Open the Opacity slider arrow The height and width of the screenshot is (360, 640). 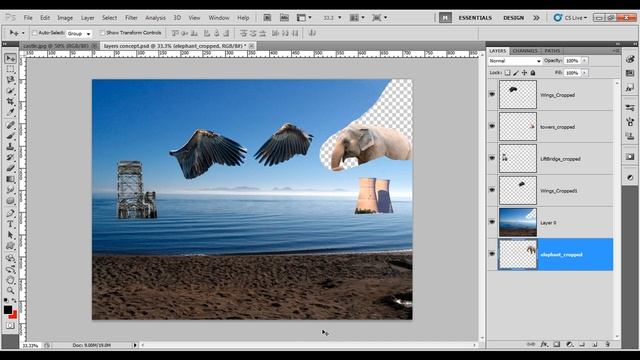point(584,61)
